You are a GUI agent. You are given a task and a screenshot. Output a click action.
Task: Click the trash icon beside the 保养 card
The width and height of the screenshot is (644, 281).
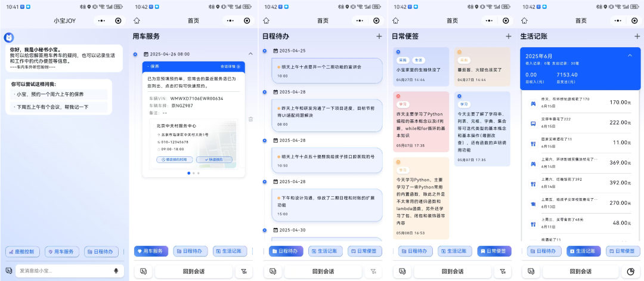click(250, 119)
